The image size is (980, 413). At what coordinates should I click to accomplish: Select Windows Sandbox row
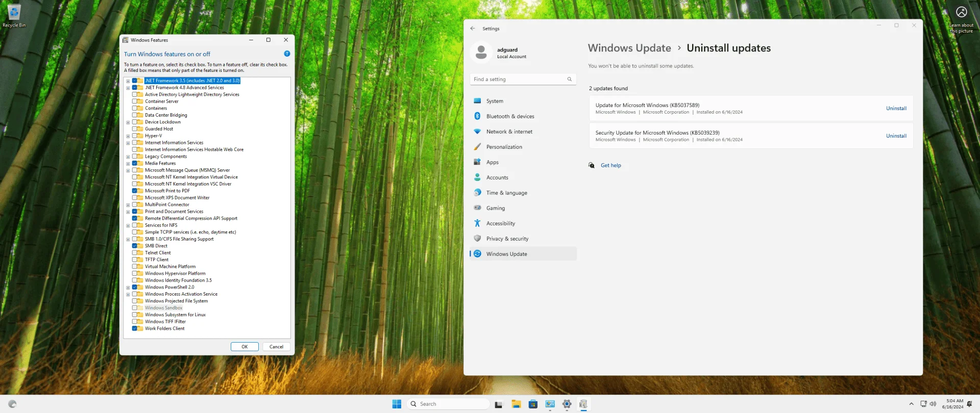click(x=163, y=308)
